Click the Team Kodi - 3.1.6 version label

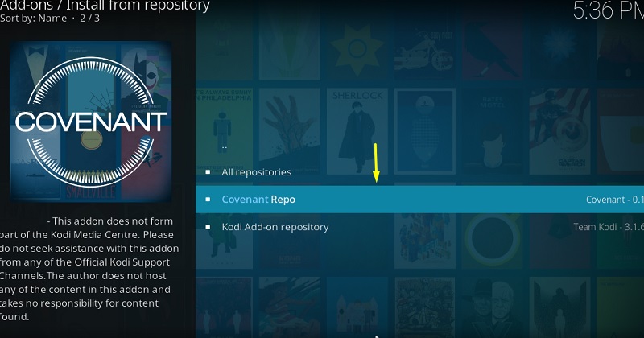(609, 227)
